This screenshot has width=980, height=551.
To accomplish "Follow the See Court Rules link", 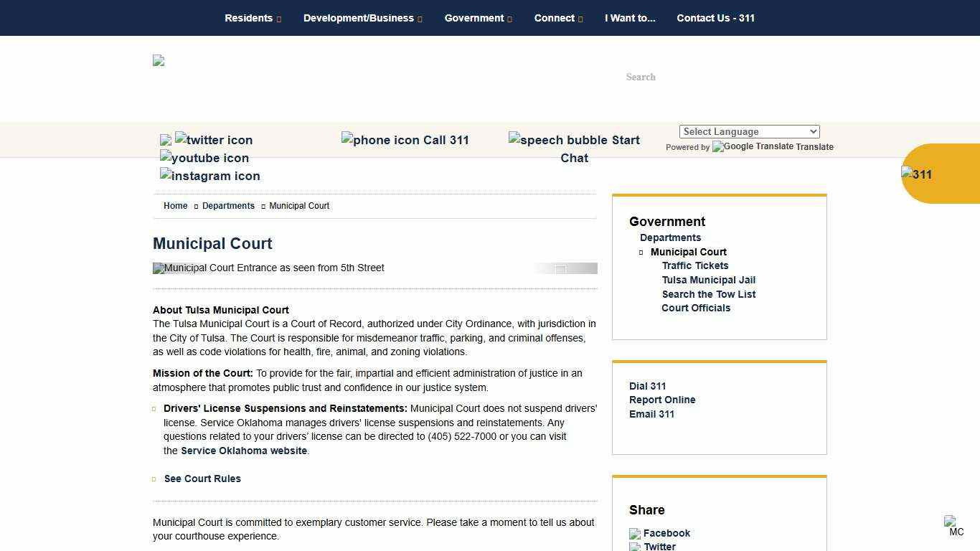I will coord(202,479).
